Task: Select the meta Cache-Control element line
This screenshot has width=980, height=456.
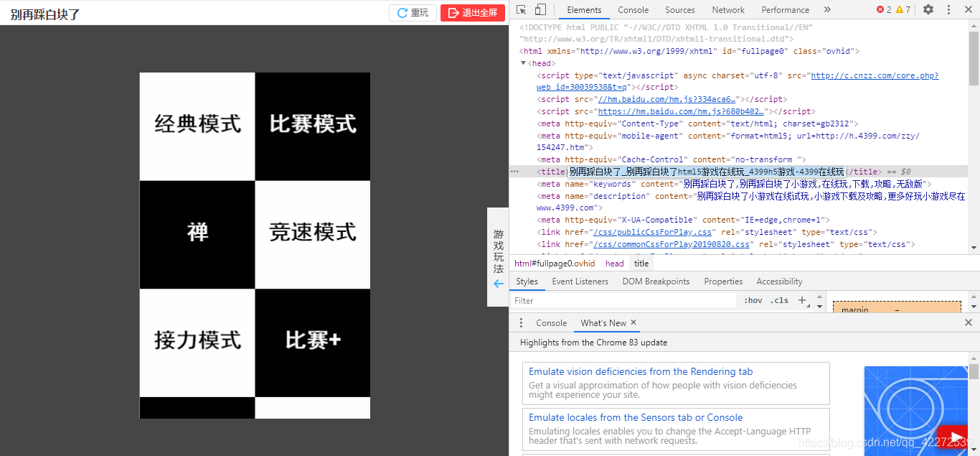Action: point(672,159)
